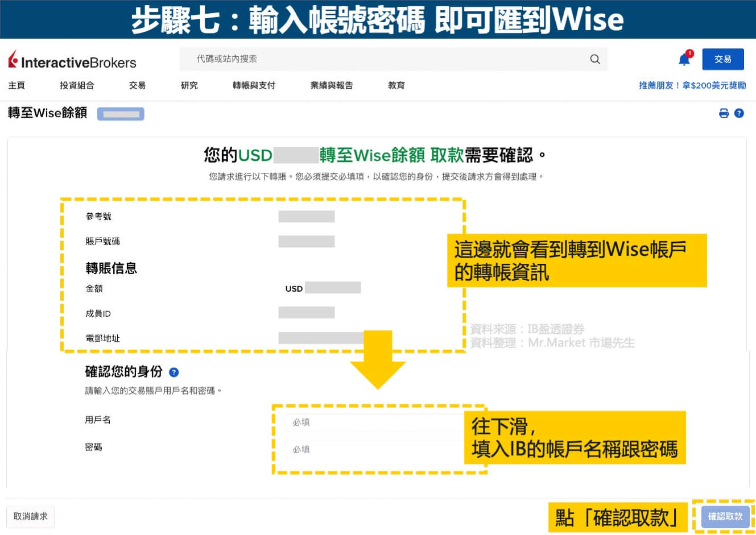Open the 教育 menu
Screen dimensions: 756x535
[396, 85]
